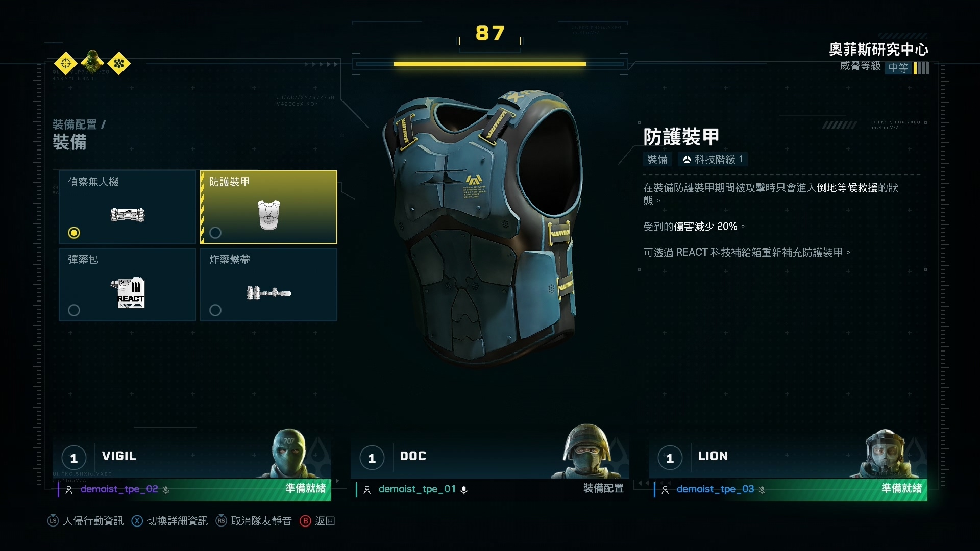The image size is (980, 551).
Task: Select the cluster dots diamond icon
Action: 119,64
